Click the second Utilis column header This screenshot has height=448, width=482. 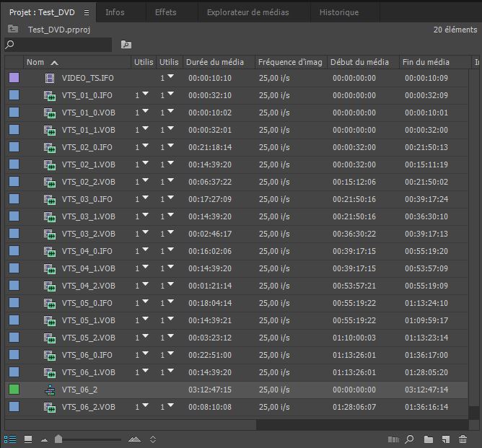(x=169, y=62)
